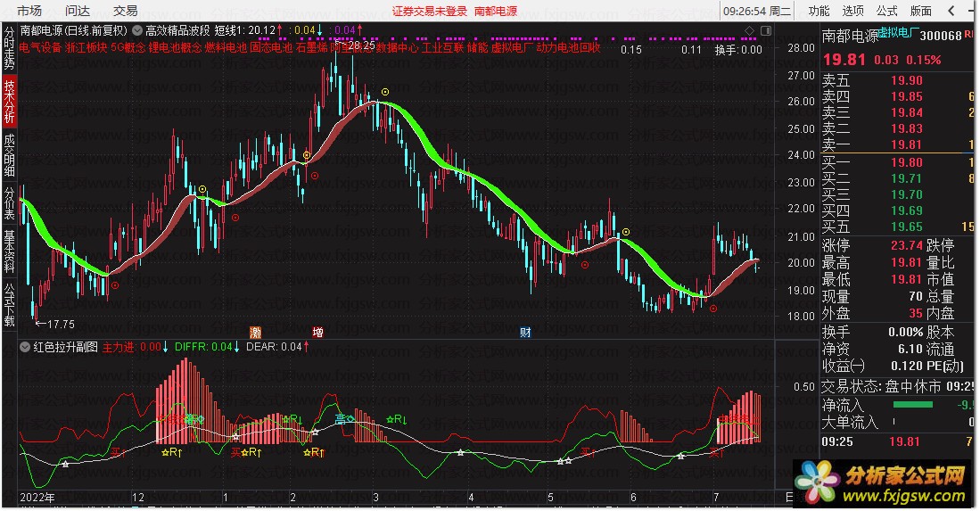Click the 交易状态: 盘中休市 status row

coord(899,387)
